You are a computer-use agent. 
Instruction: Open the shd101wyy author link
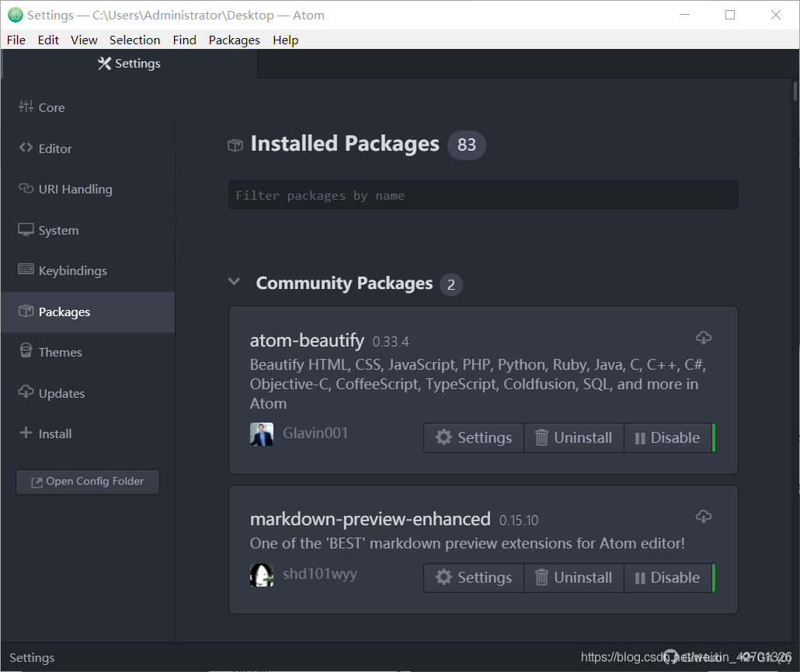click(x=320, y=574)
